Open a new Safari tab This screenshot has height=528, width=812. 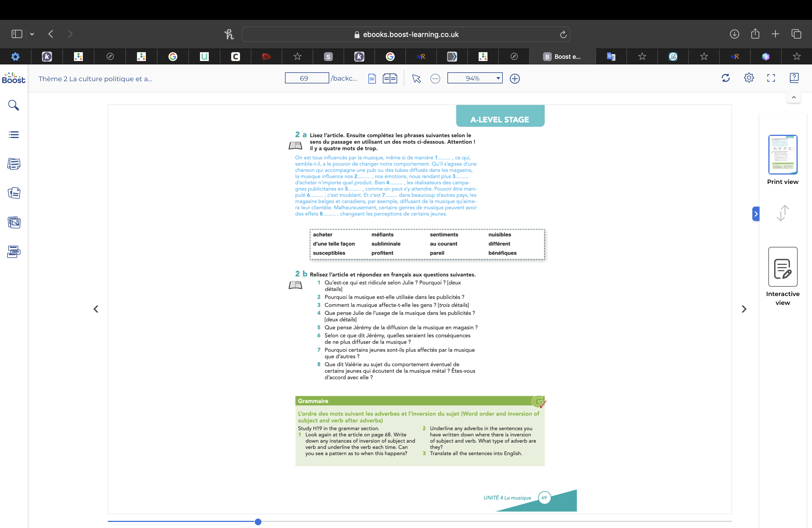(775, 34)
